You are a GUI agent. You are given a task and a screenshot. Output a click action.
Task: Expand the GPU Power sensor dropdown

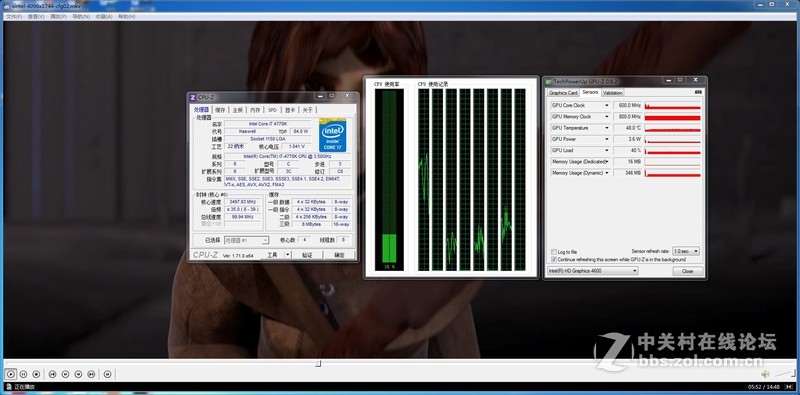click(x=607, y=139)
